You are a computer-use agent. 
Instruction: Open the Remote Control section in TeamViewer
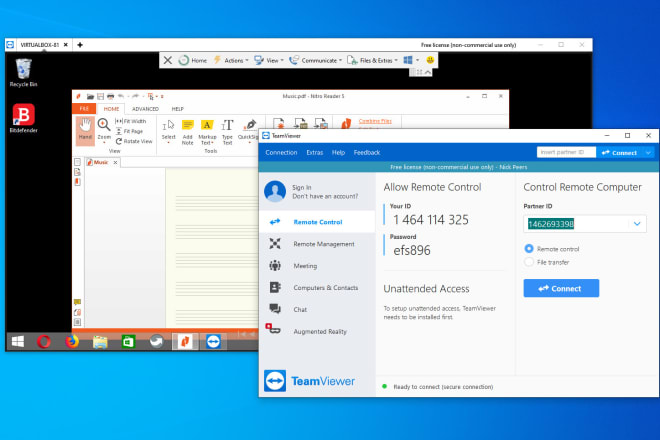point(317,222)
